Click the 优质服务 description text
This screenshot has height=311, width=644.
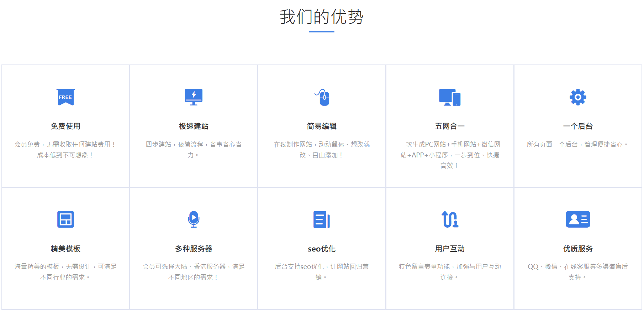click(578, 272)
